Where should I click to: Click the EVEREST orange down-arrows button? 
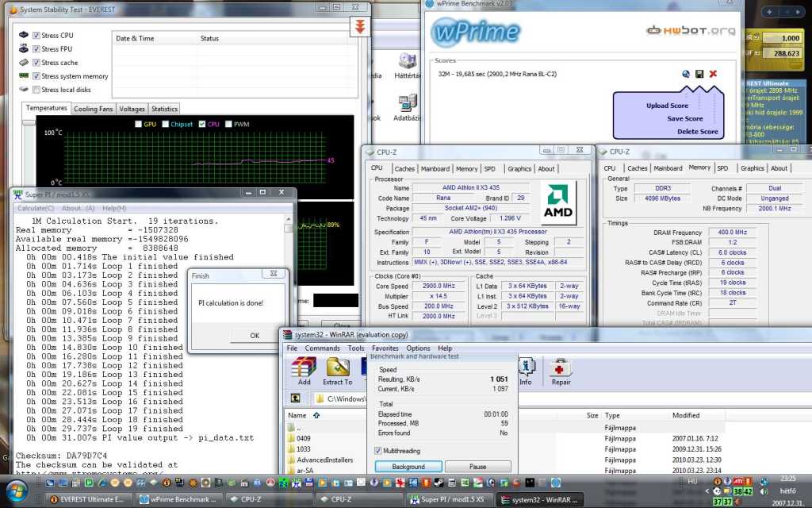click(360, 26)
